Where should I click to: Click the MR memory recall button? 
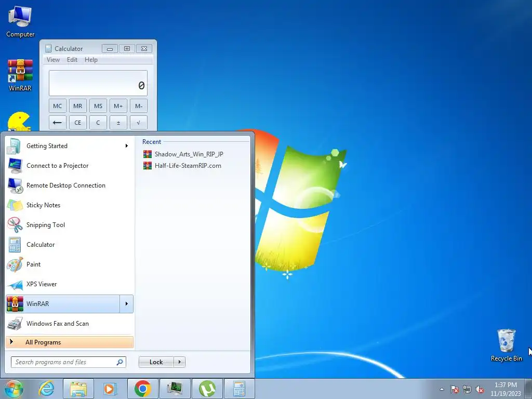point(78,106)
